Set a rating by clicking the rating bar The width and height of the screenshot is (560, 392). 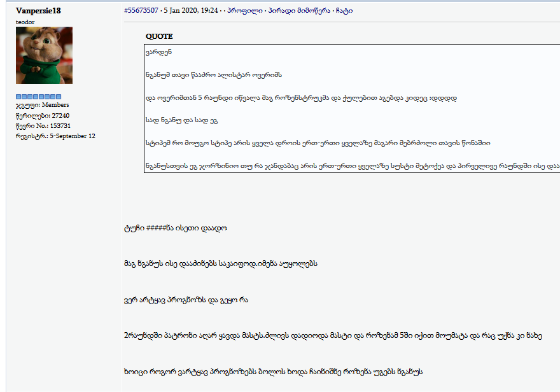38,97
